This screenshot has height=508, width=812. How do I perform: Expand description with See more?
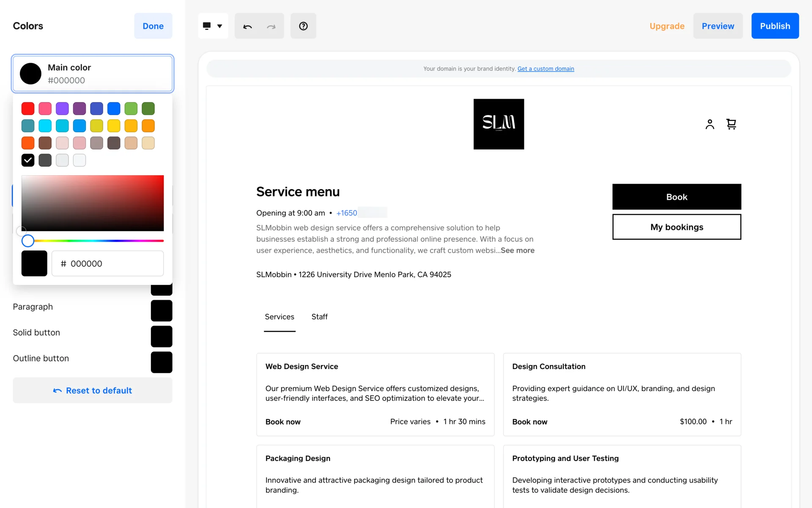[x=518, y=251]
